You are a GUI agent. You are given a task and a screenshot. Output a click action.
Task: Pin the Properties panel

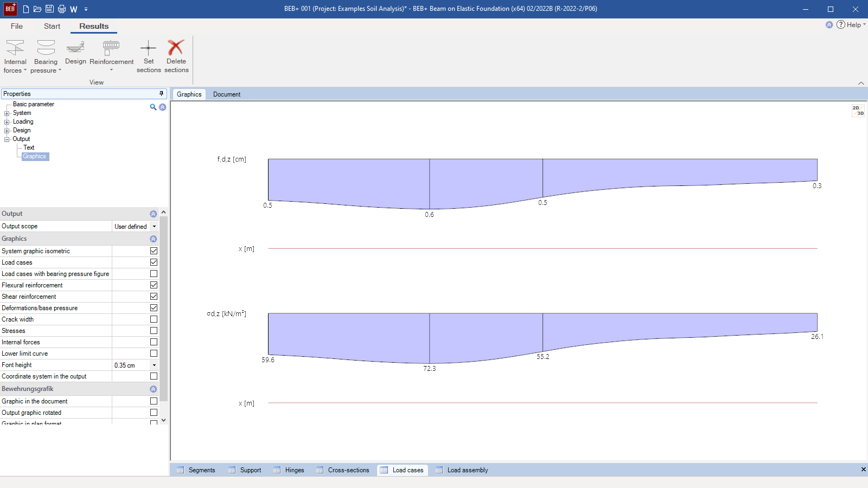161,94
